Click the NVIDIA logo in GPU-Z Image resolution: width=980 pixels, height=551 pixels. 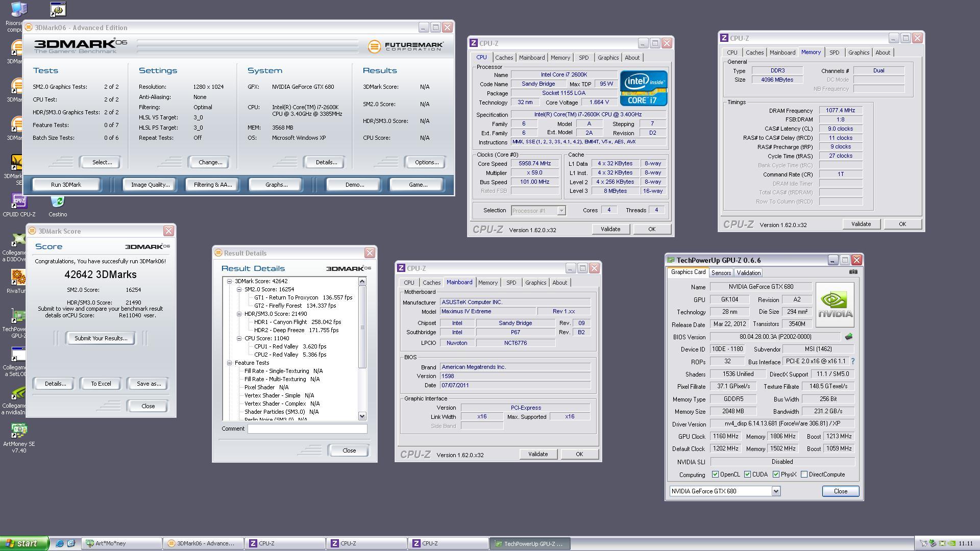click(835, 305)
